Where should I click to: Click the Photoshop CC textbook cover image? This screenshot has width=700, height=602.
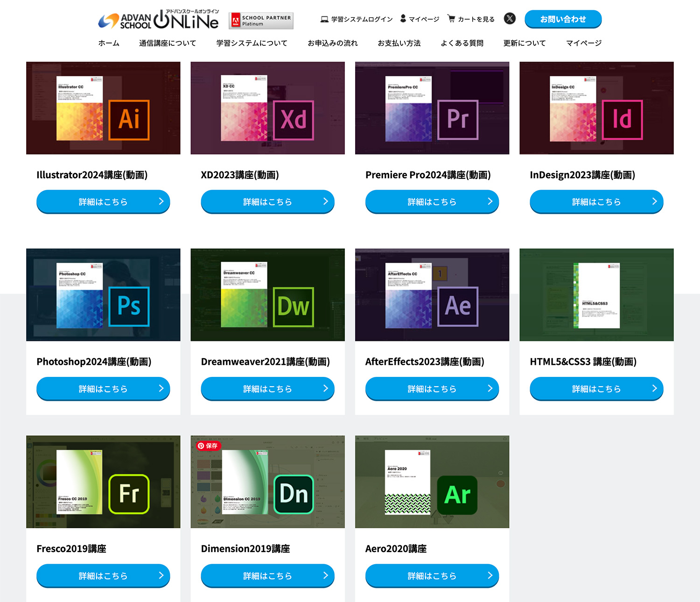pos(79,296)
